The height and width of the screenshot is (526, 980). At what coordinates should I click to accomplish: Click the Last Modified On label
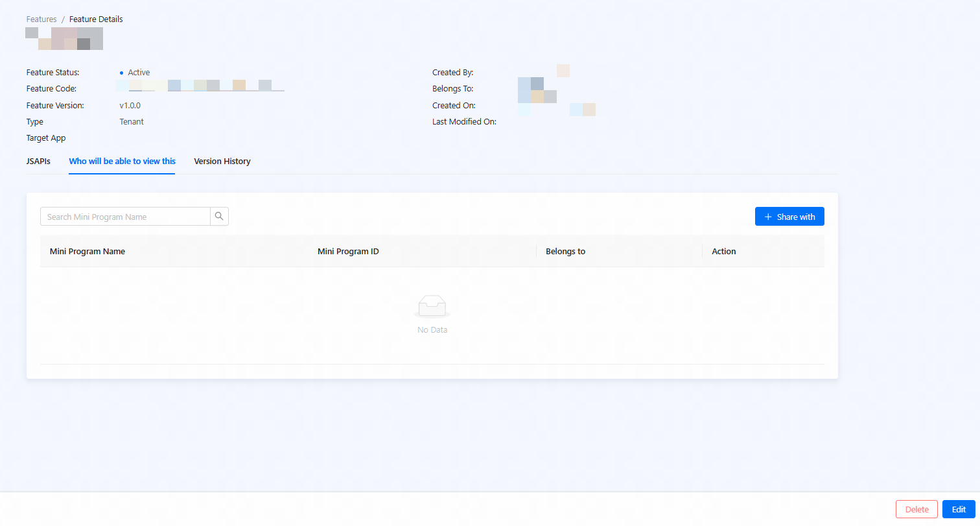[x=465, y=121]
